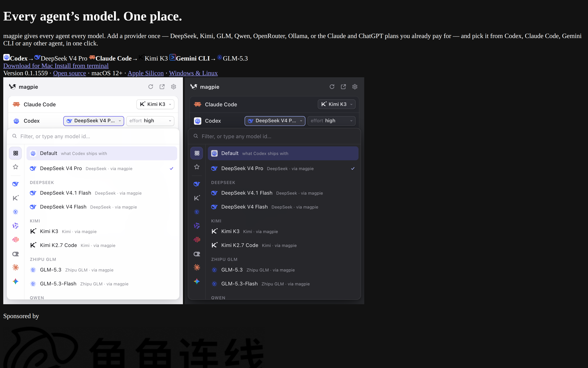588x368 pixels.
Task: Select Gemini sparkle icon in dark sidebar
Action: [x=197, y=282]
